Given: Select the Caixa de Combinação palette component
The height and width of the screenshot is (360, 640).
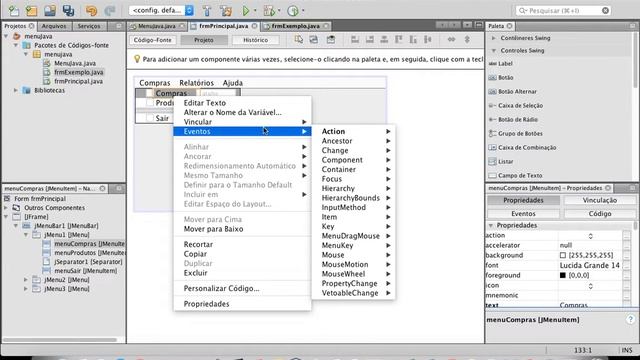Looking at the screenshot, I should [522, 147].
